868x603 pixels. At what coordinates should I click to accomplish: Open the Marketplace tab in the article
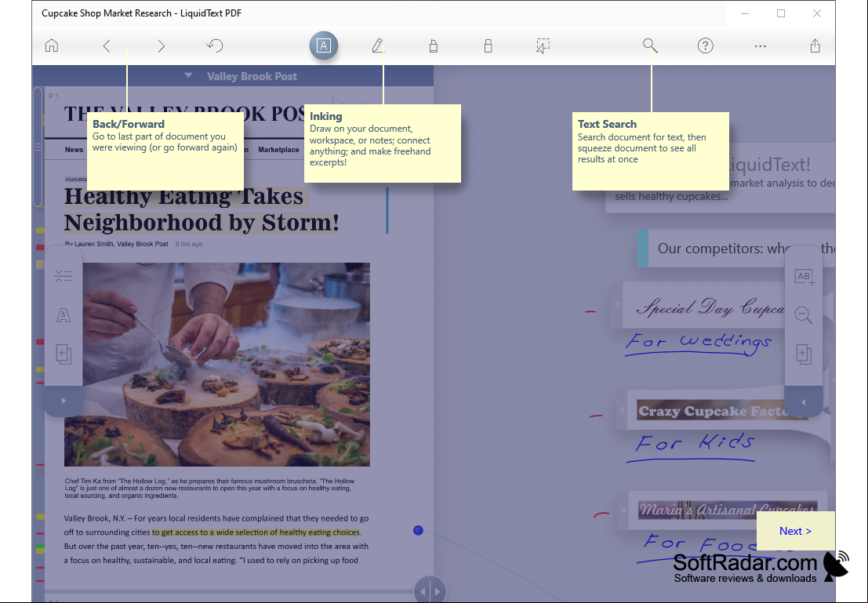click(x=278, y=150)
